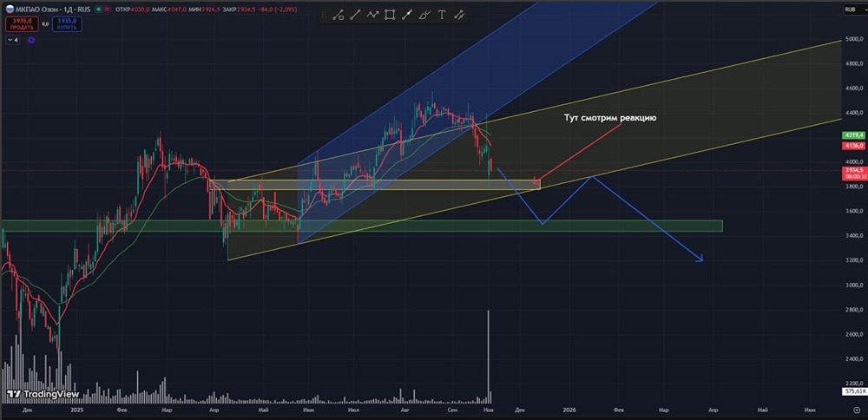Click the pink icon next to market status
The image size is (868, 420).
coord(107,10)
